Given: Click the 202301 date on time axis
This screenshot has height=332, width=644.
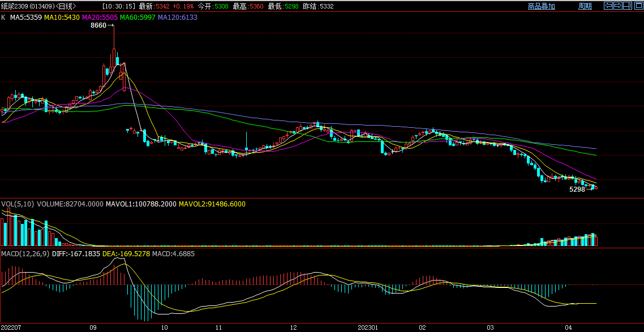Looking at the screenshot, I should (x=369, y=327).
